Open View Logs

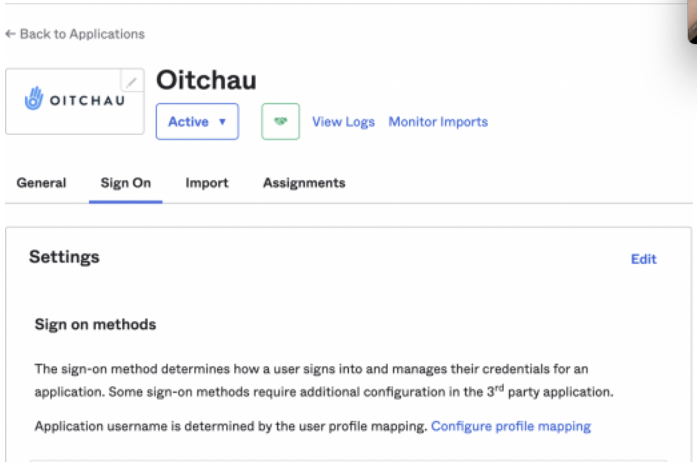pos(343,122)
